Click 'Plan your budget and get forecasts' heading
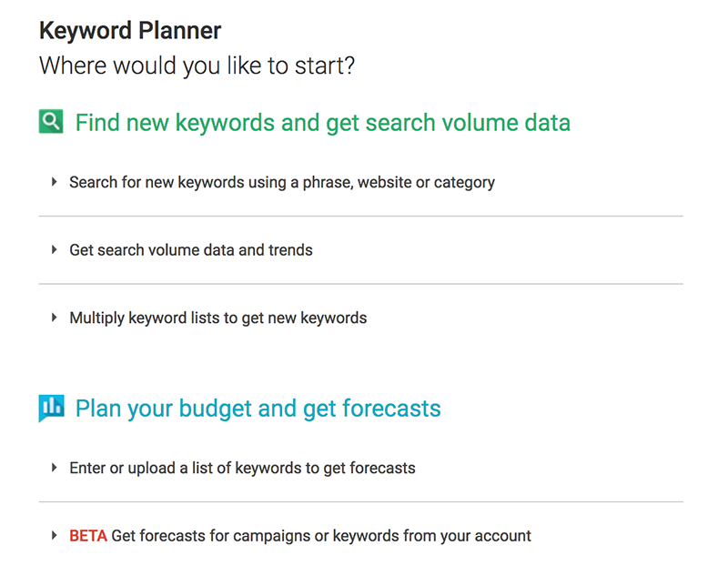The height and width of the screenshot is (586, 728). (258, 409)
